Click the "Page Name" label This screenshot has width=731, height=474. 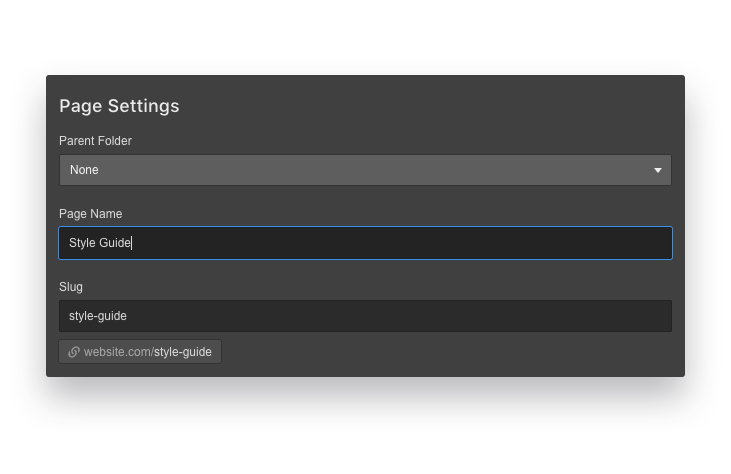click(90, 214)
